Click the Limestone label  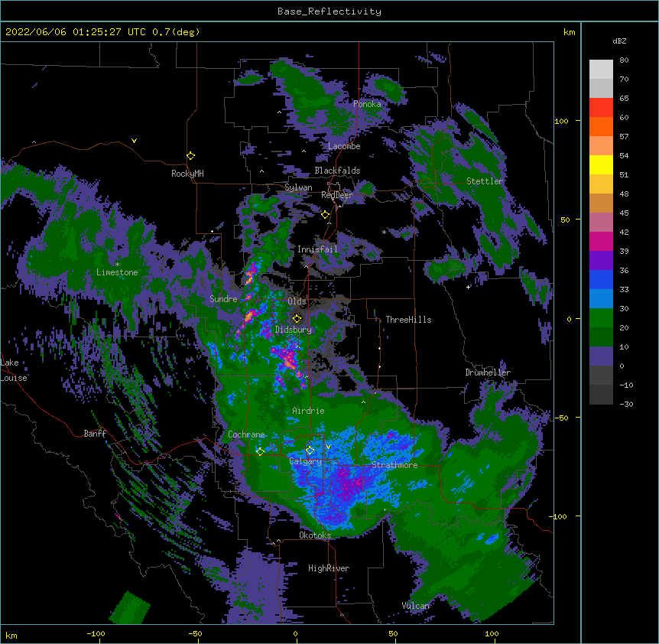tap(117, 272)
